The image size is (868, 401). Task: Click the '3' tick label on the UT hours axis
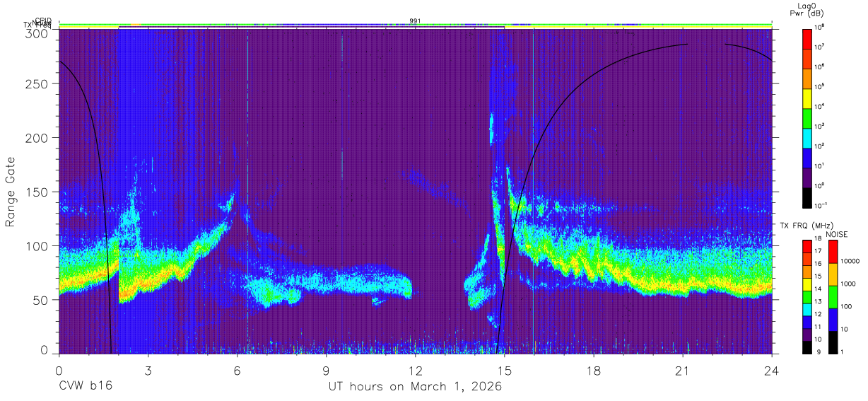148,370
